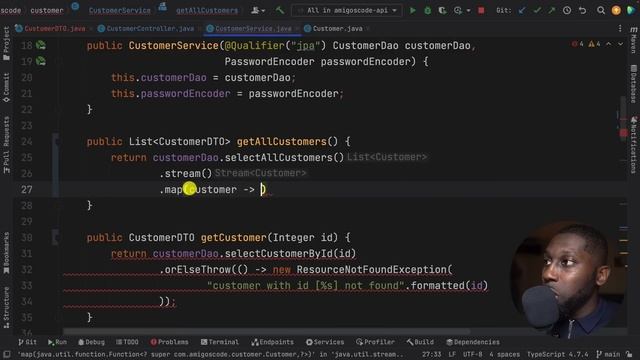Click the tool windows quick-access icon in the status bar

click(x=7, y=354)
